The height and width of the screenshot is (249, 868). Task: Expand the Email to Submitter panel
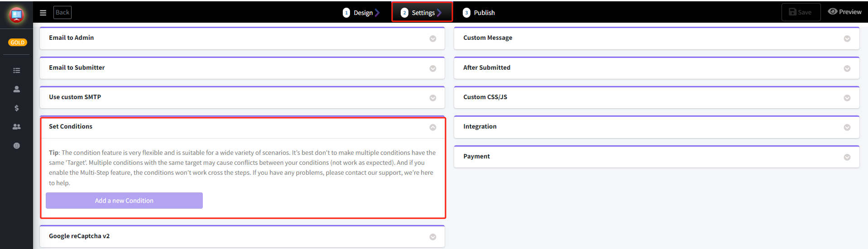coord(433,68)
